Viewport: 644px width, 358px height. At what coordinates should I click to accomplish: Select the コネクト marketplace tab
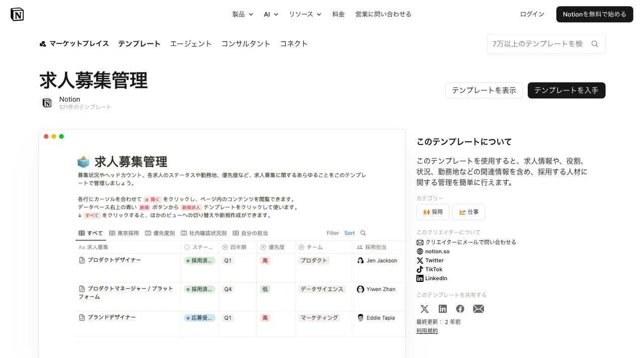294,44
